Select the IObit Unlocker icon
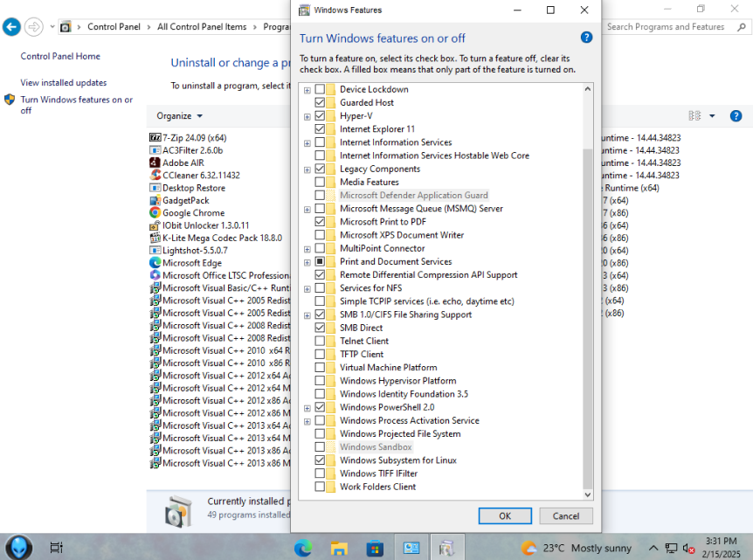The image size is (753, 560). 155,225
